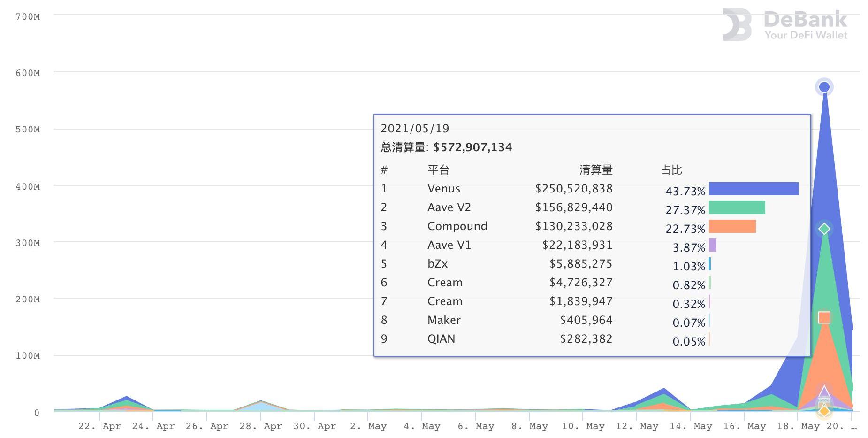Screen dimensions: 868x438
Task: Click the Venus platform name
Action: (x=444, y=189)
